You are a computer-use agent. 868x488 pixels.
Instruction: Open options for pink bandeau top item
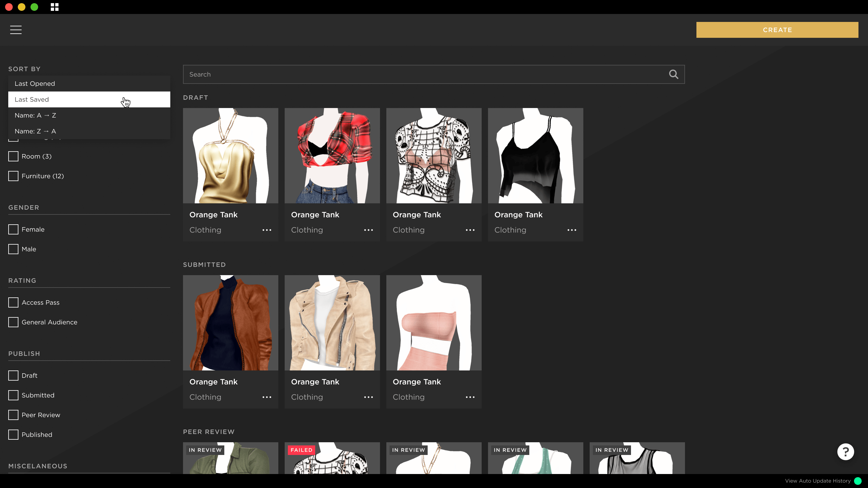pyautogui.click(x=470, y=397)
